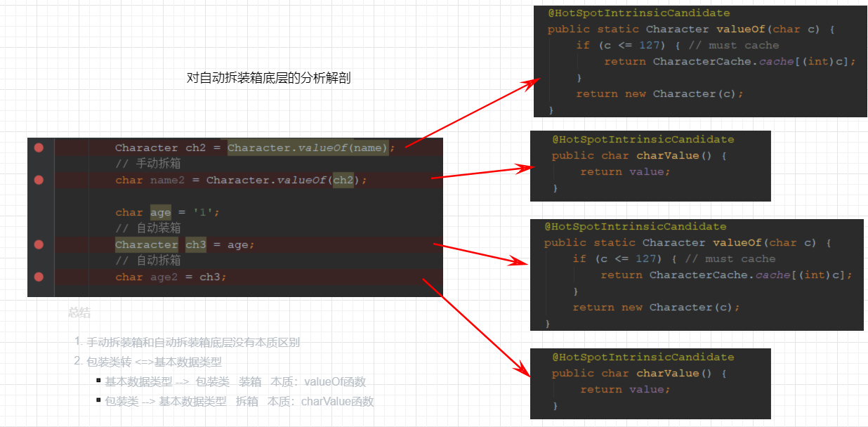Disable breakpoint on Character ch3 = age line
Viewport: 868px width, 427px height.
pos(39,244)
